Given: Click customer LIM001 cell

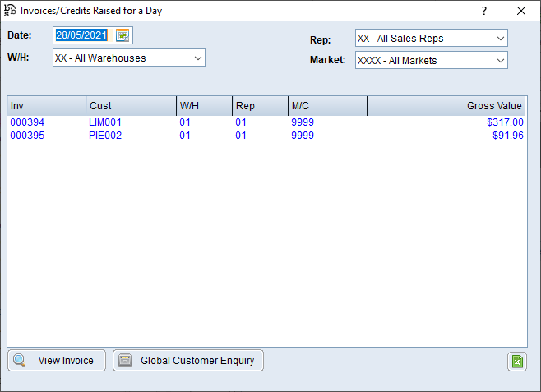Looking at the screenshot, I should point(104,122).
